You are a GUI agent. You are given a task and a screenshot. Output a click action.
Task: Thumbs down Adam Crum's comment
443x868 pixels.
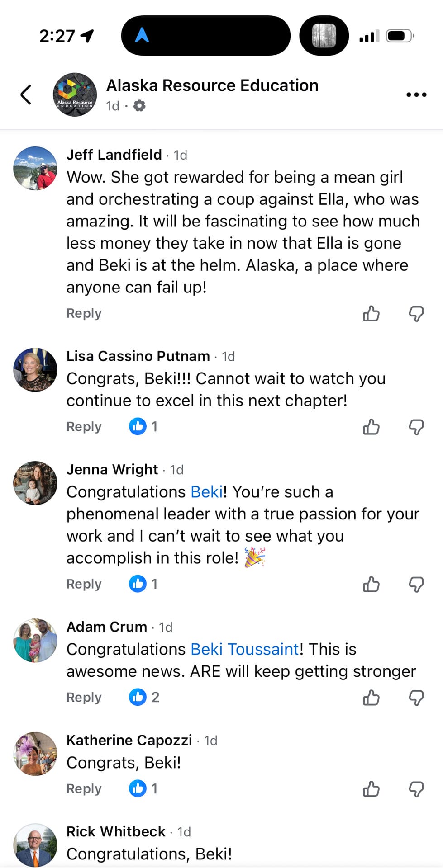coord(416,698)
